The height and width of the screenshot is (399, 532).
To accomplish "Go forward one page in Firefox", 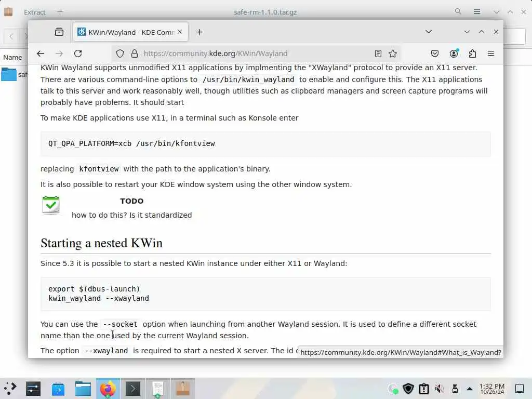I will (59, 54).
